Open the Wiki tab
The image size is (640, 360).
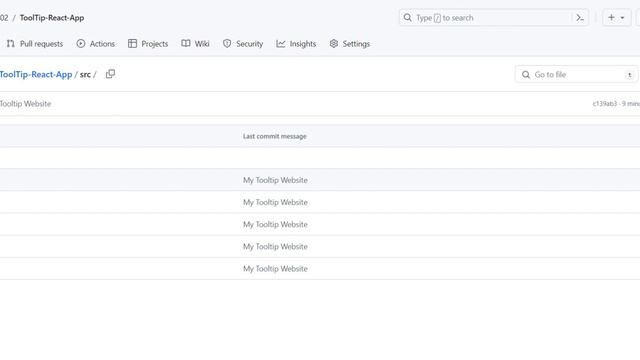point(196,44)
